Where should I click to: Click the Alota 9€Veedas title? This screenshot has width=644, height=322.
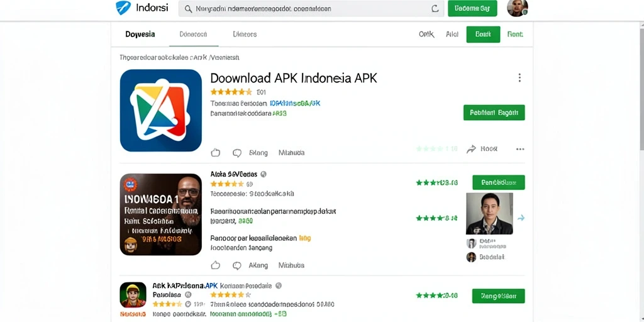coord(234,174)
